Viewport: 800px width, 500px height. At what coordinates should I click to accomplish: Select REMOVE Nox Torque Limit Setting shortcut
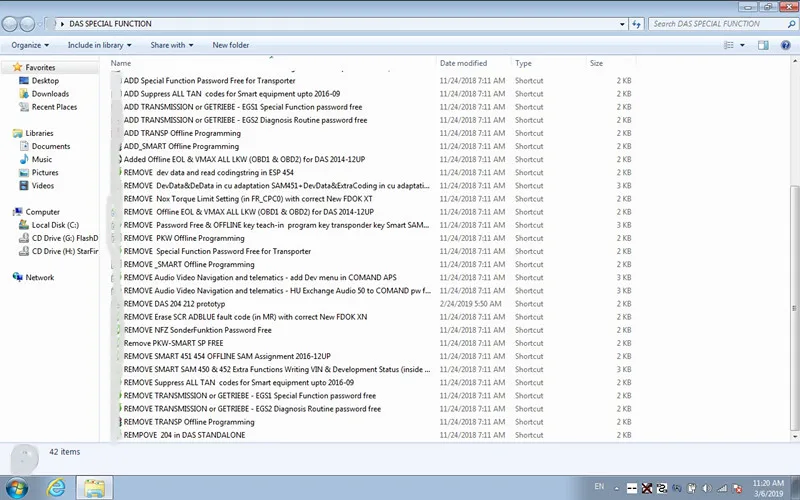248,199
